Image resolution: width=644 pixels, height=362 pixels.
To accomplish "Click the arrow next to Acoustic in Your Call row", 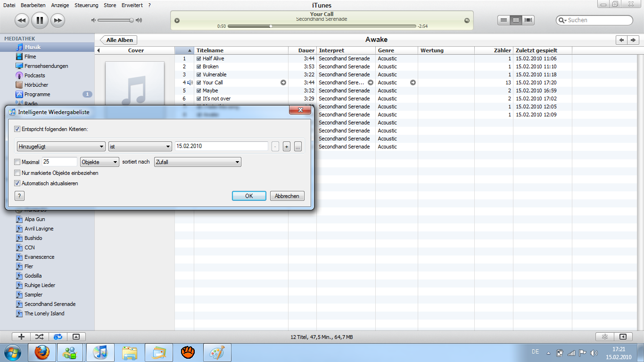I will pos(413,82).
